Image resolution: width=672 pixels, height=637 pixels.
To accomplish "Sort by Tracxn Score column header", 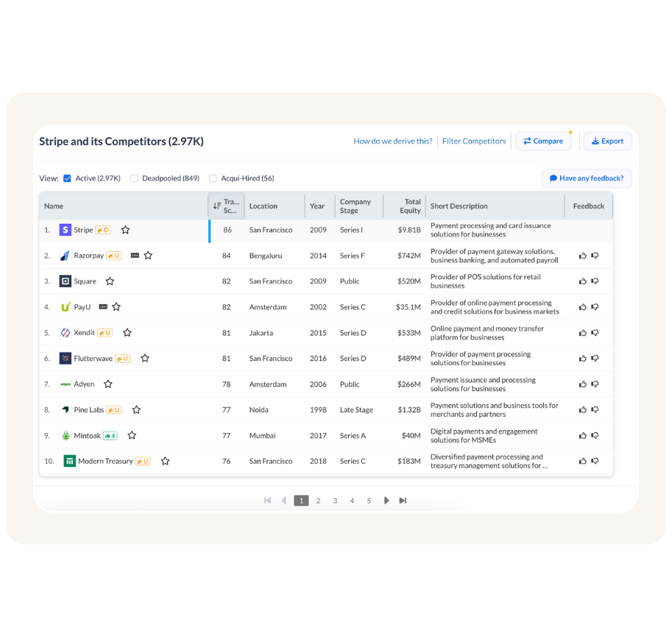I will pyautogui.click(x=227, y=206).
